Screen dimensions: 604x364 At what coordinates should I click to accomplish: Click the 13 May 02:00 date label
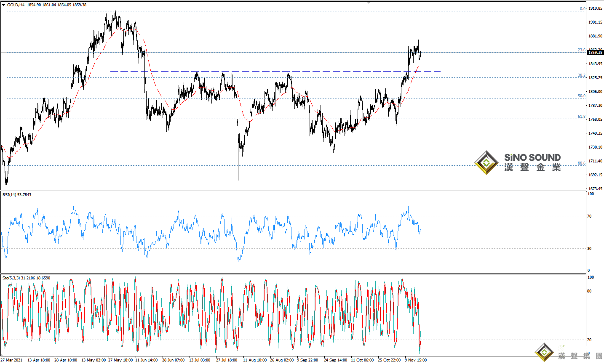pos(94,360)
